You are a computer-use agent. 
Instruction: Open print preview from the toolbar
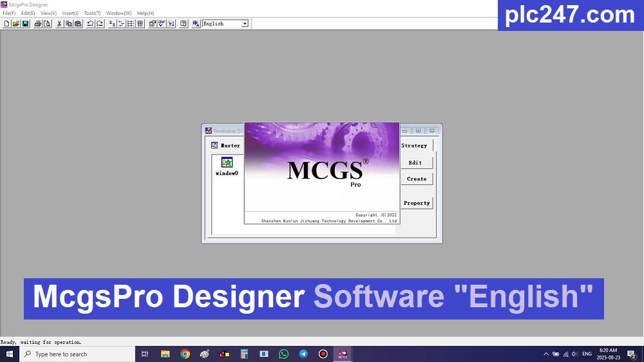tap(47, 24)
